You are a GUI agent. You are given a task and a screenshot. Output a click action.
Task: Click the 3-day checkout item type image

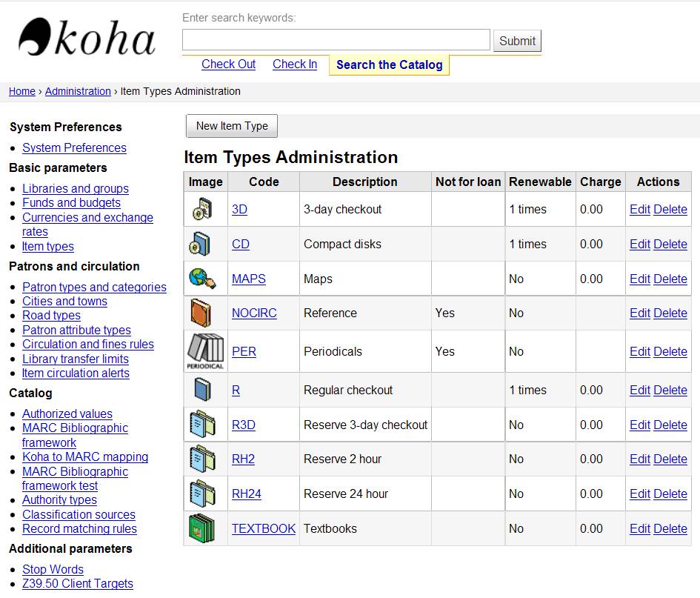click(201, 210)
